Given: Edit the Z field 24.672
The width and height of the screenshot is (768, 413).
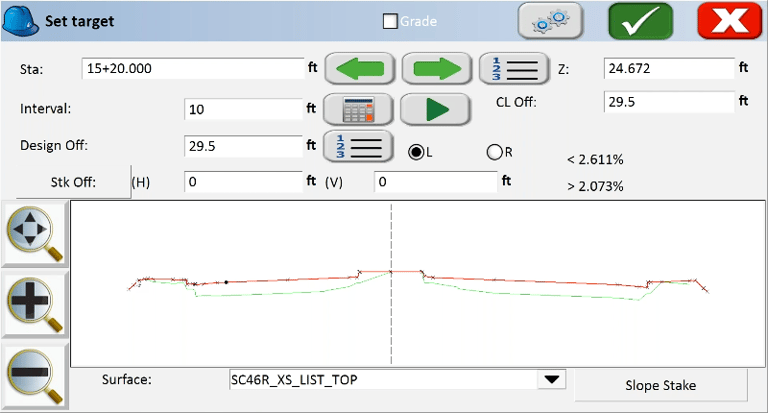Looking at the screenshot, I should 669,68.
